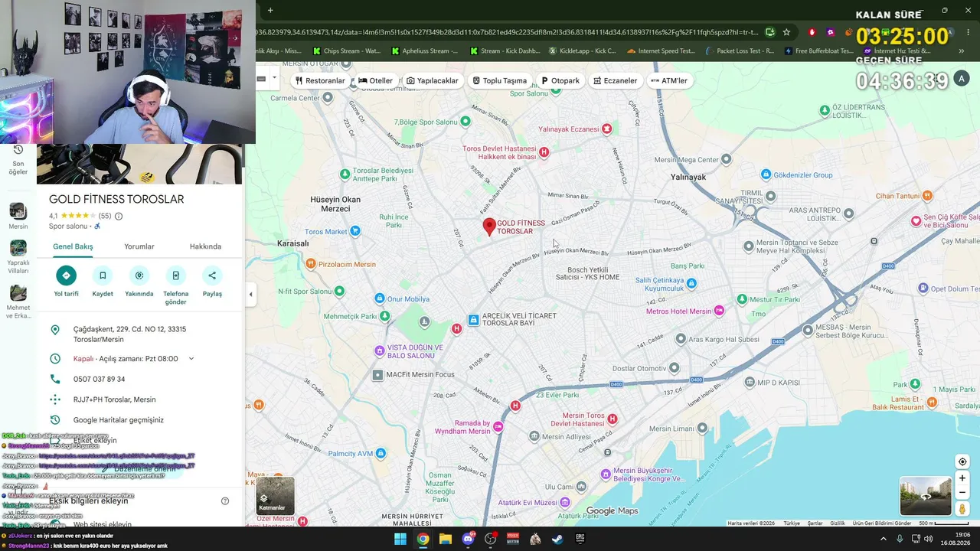Click the Şartlar link in map footer

click(815, 523)
